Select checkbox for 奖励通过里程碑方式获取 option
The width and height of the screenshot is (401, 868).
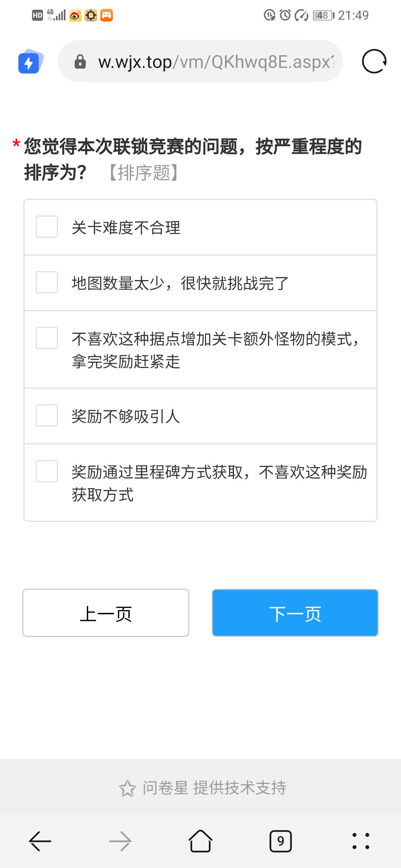[47, 471]
